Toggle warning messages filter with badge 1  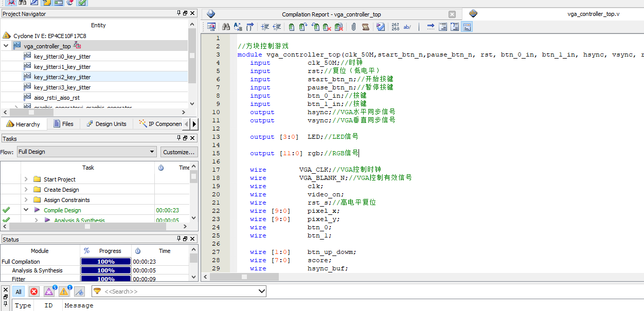point(65,291)
